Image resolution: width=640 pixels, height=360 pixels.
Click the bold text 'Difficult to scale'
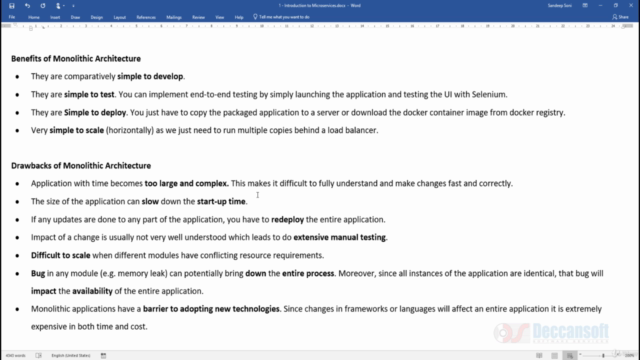coord(60,255)
